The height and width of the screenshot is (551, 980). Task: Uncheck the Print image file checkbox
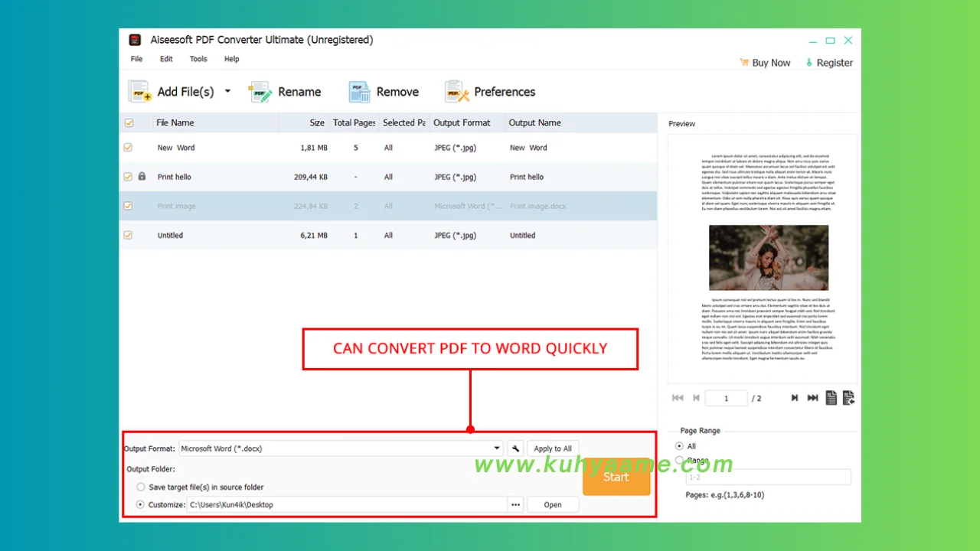click(128, 206)
